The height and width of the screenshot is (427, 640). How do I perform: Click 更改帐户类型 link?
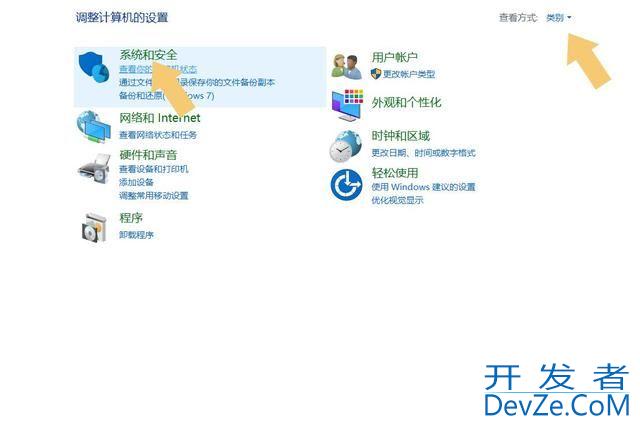pyautogui.click(x=409, y=74)
